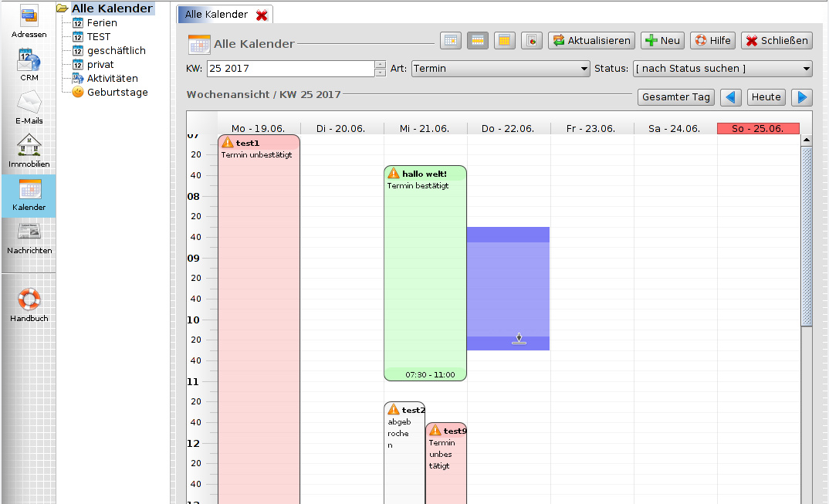Open the Art dropdown showing Termin
Screen dimensions: 829x504
click(x=501, y=69)
